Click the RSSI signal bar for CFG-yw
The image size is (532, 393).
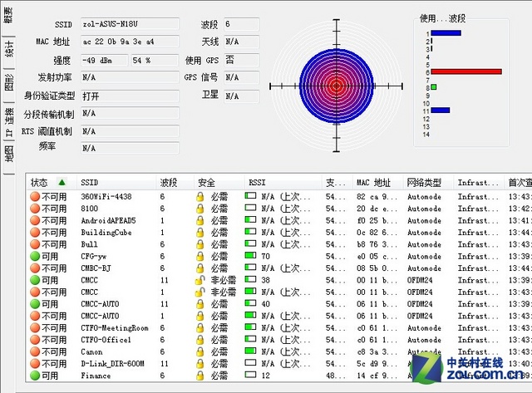(250, 257)
